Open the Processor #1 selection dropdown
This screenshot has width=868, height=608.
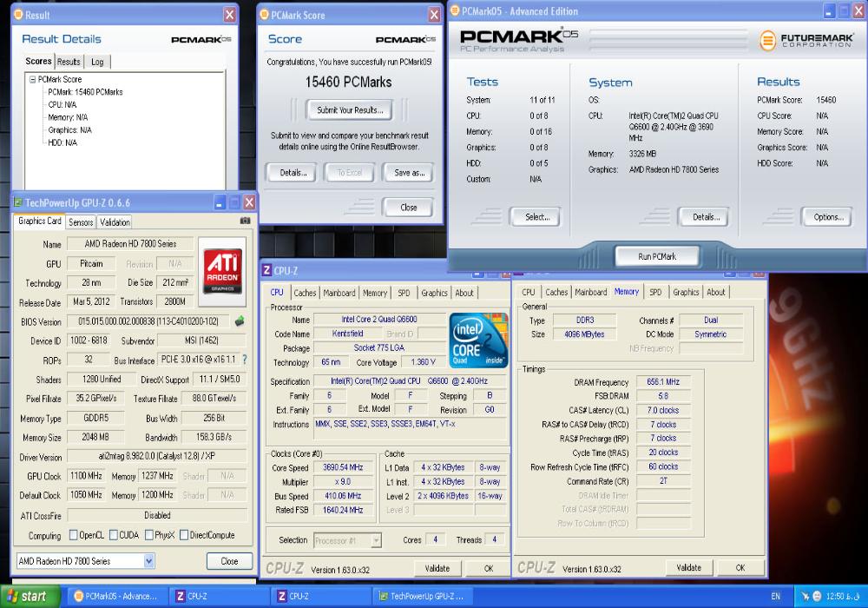[x=376, y=540]
